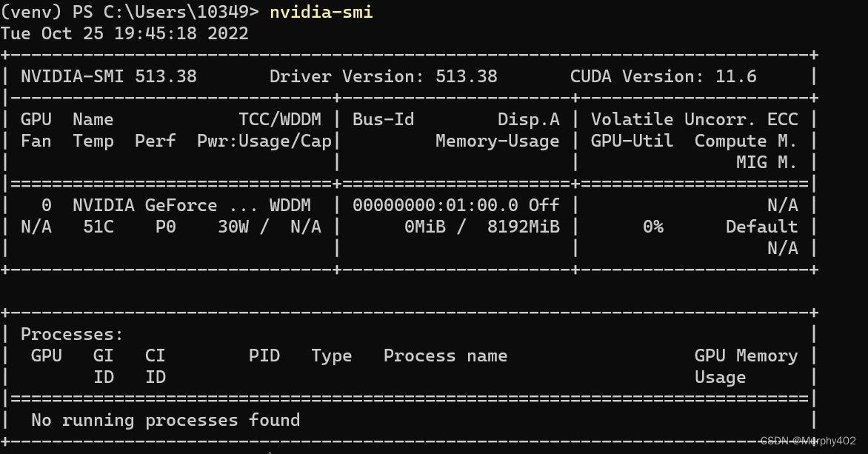This screenshot has height=454, width=868.
Task: Click the 'NVIDIA-SMI 513.38' header text
Action: pyautogui.click(x=108, y=76)
